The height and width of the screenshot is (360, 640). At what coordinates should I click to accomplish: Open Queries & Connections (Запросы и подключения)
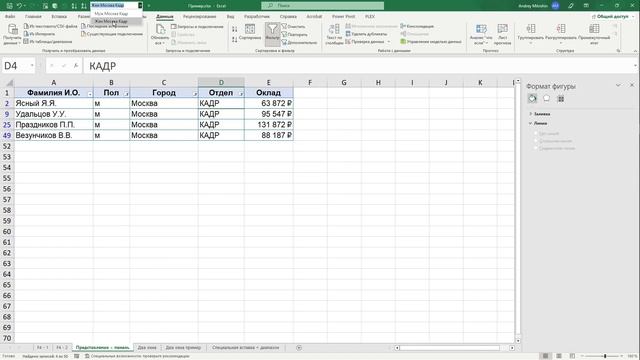pyautogui.click(x=197, y=27)
